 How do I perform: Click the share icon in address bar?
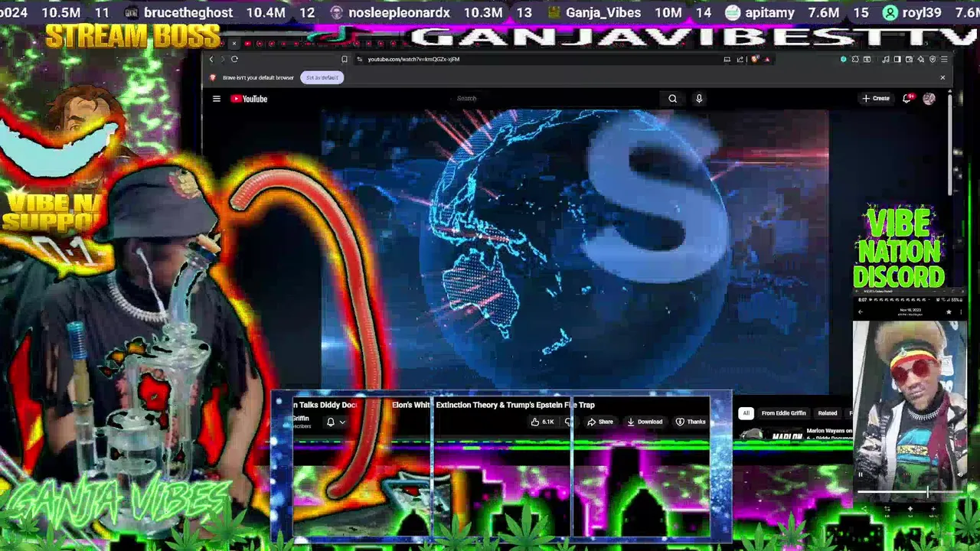click(740, 59)
